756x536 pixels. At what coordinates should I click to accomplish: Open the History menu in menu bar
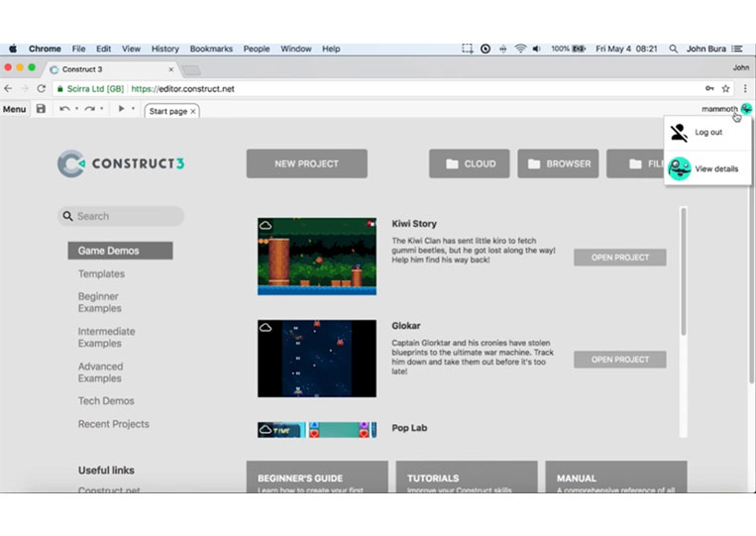(164, 49)
